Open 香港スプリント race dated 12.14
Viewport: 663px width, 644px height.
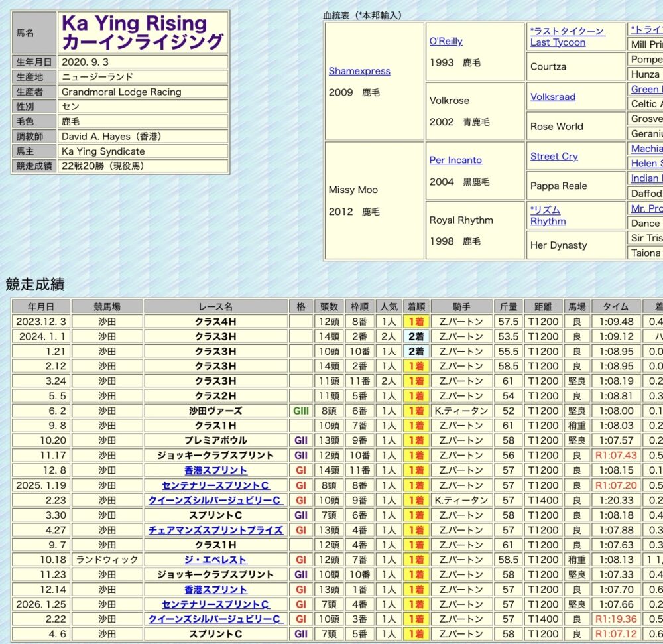pos(215,590)
